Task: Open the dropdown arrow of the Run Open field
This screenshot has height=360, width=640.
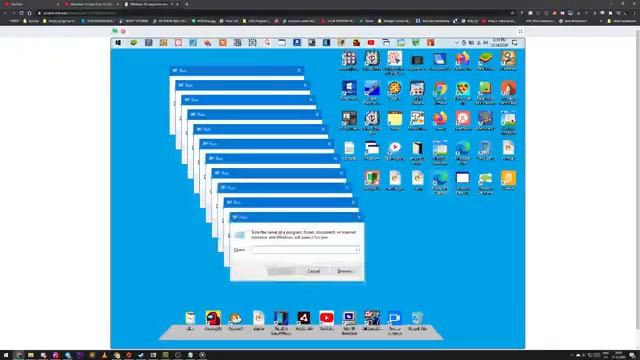Action: [x=357, y=250]
